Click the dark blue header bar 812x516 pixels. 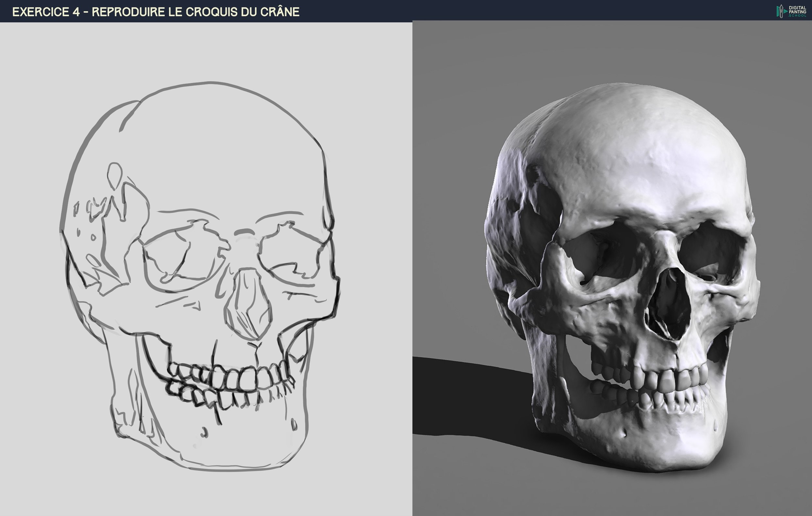click(x=506, y=10)
